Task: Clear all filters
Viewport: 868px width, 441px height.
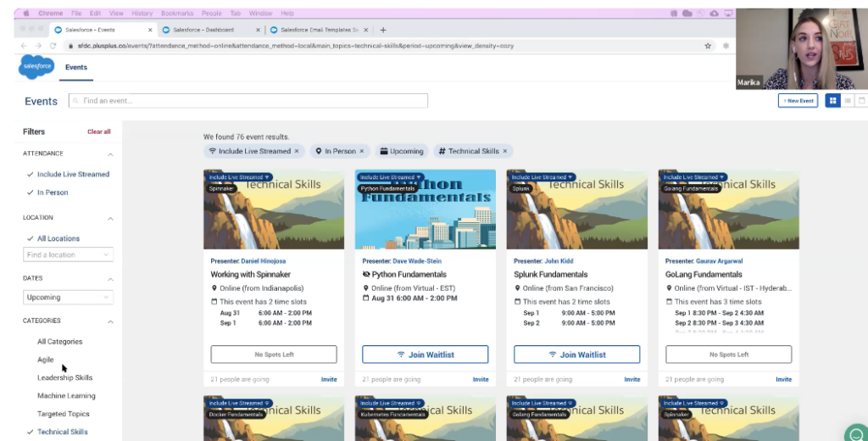Action: coord(98,131)
